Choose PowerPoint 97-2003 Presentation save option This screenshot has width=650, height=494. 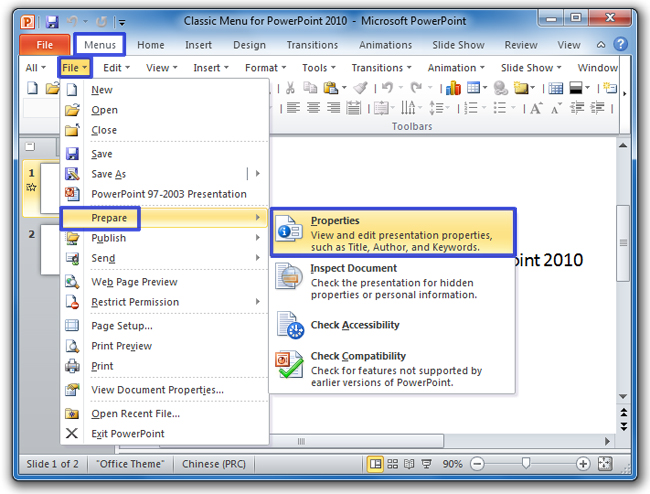164,194
